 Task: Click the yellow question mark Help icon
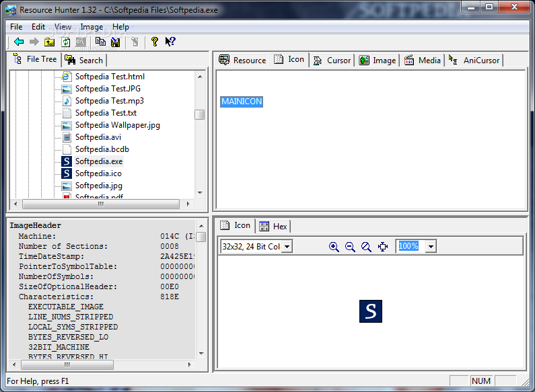[x=155, y=42]
